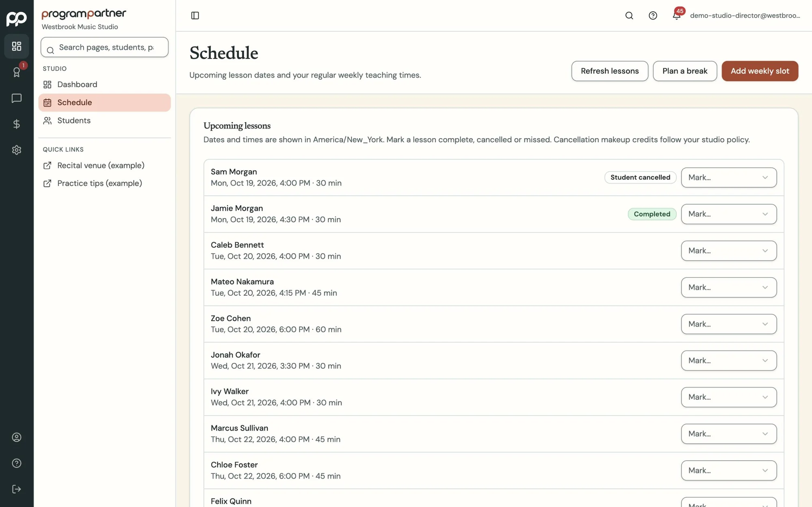Click the ProgramPartner logo icon
The width and height of the screenshot is (812, 507).
[x=17, y=19]
